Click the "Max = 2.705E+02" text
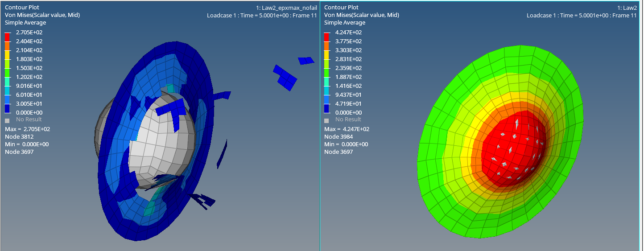Viewport: 644px width, 251px height. [28, 129]
